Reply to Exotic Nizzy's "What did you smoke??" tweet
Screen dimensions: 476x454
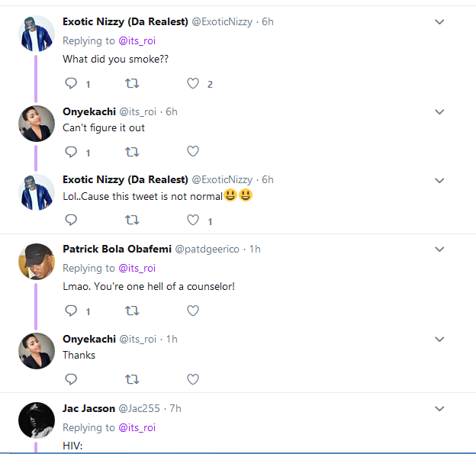pyautogui.click(x=72, y=84)
